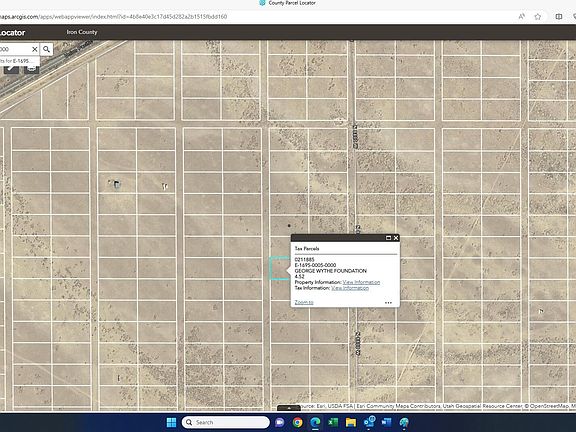The height and width of the screenshot is (432, 576).
Task: Open Excel from the taskbar
Action: 333,422
